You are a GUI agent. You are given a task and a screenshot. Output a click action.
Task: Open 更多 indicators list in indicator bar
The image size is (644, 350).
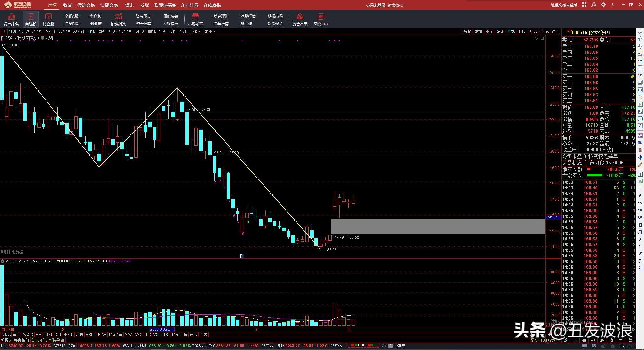[193, 335]
